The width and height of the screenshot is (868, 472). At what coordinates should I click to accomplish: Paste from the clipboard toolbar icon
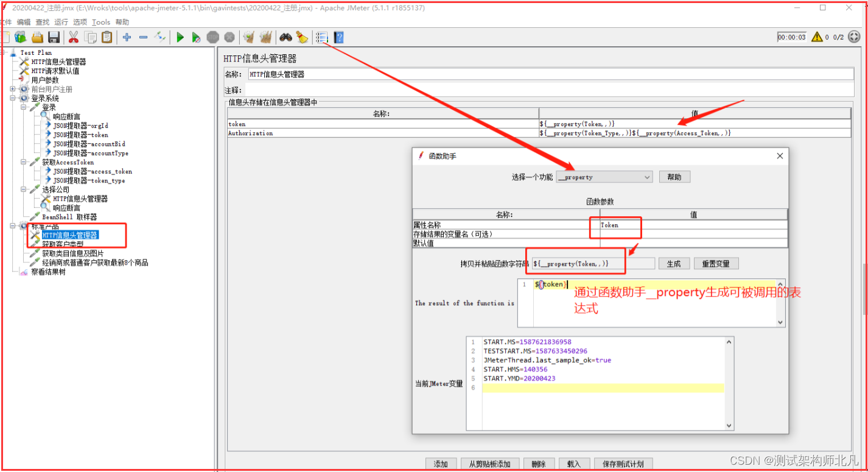(107, 37)
